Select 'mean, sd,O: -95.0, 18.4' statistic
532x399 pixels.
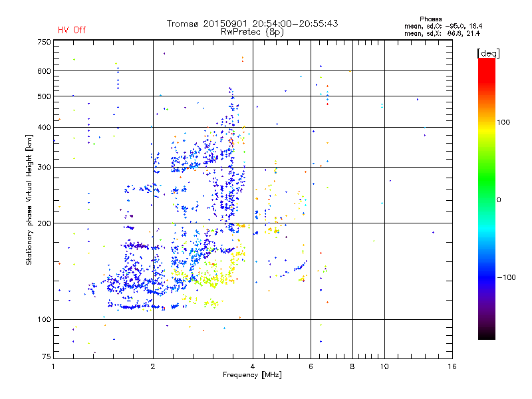443,26
